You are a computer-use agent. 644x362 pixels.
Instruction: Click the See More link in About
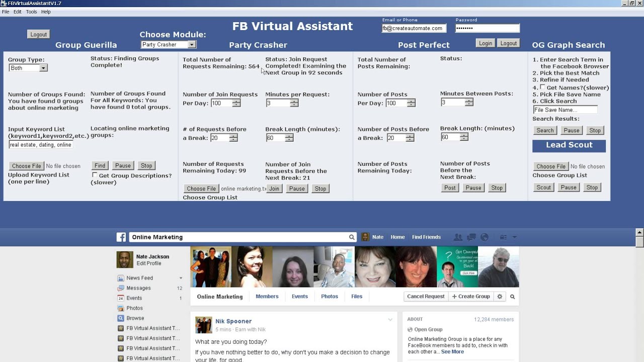pos(452,352)
